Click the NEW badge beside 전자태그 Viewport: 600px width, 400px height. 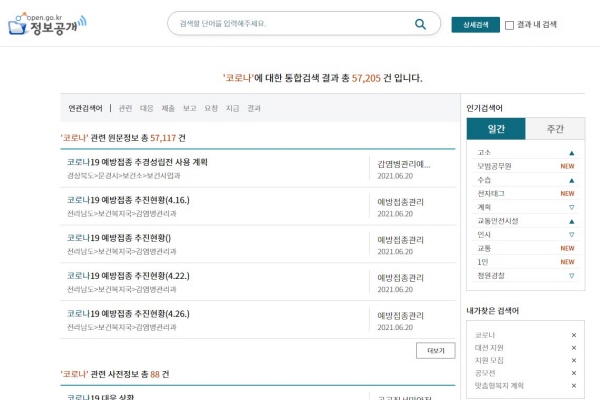[x=567, y=193]
